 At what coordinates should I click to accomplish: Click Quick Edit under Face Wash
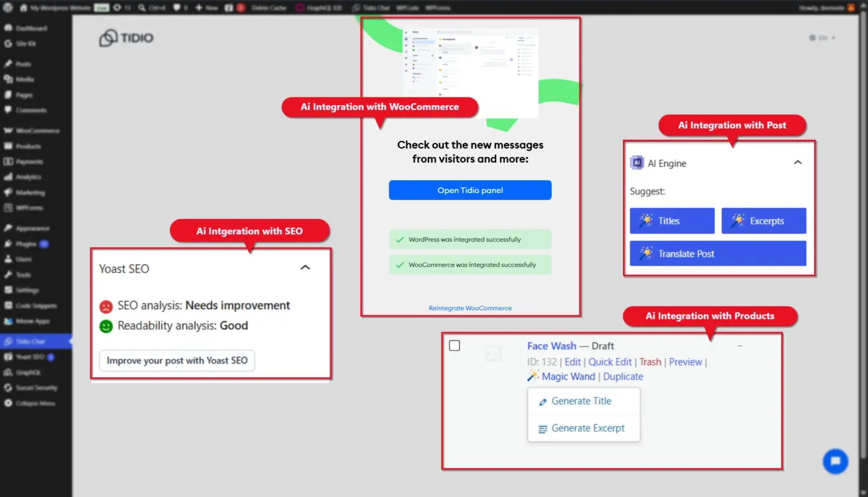(610, 362)
